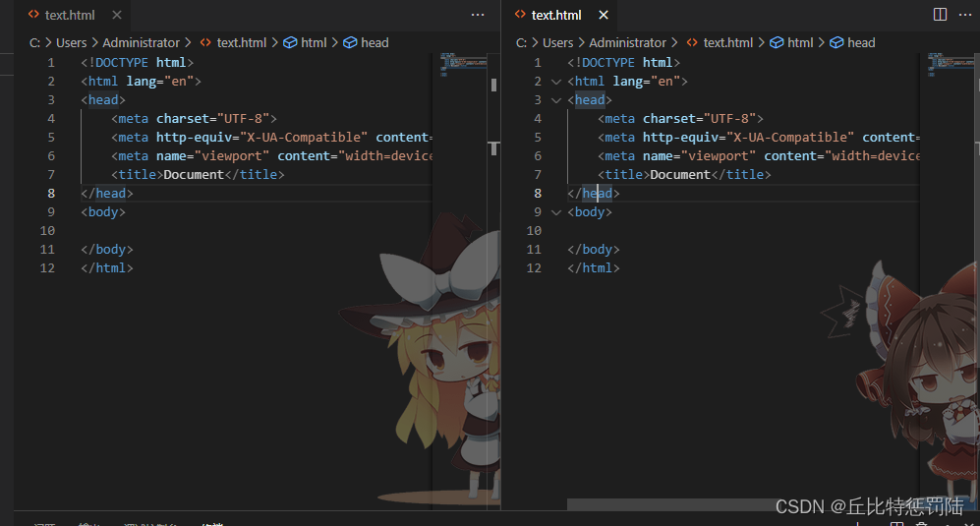
Task: Open text.html breadcrumb in right editor
Action: pyautogui.click(x=727, y=42)
